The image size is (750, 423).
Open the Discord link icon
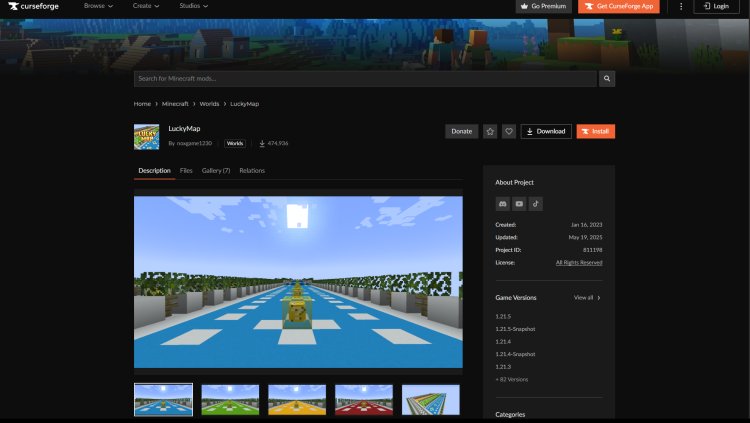click(x=502, y=204)
